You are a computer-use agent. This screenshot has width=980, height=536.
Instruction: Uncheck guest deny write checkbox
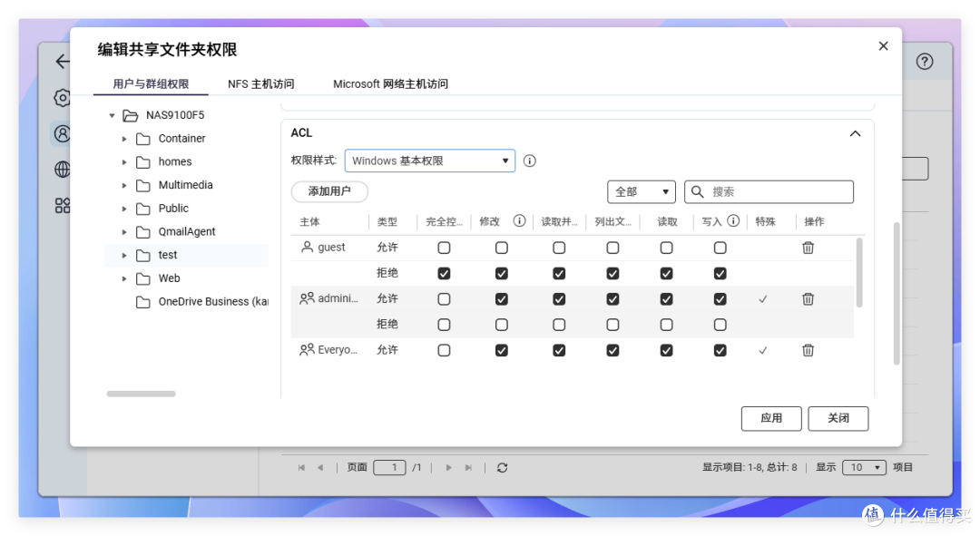720,274
